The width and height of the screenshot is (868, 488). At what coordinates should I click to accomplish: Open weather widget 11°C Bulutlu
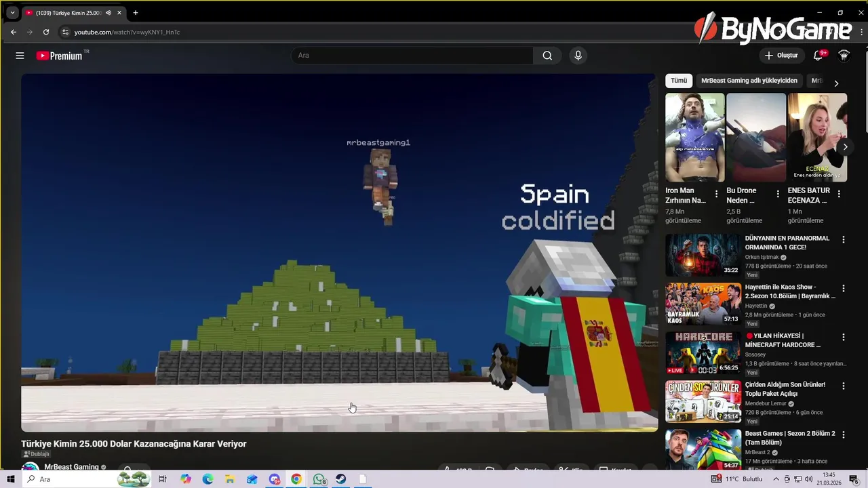pos(736,479)
